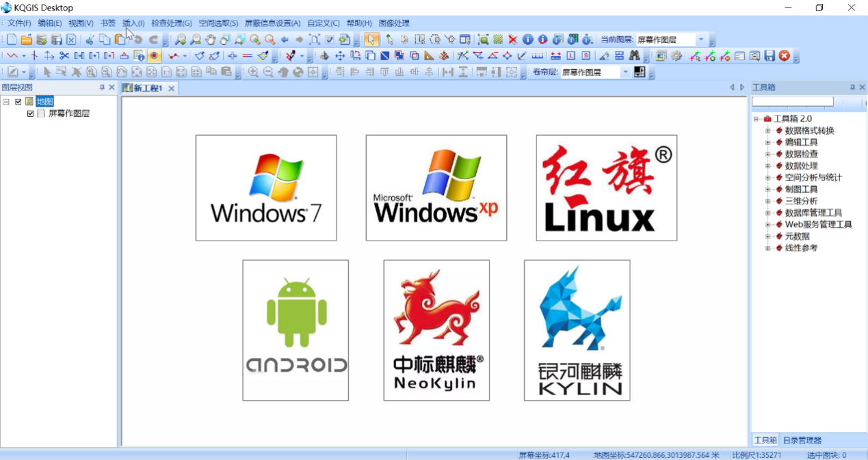Open the 当前图层 dropdown
The image size is (868, 460).
tap(700, 40)
